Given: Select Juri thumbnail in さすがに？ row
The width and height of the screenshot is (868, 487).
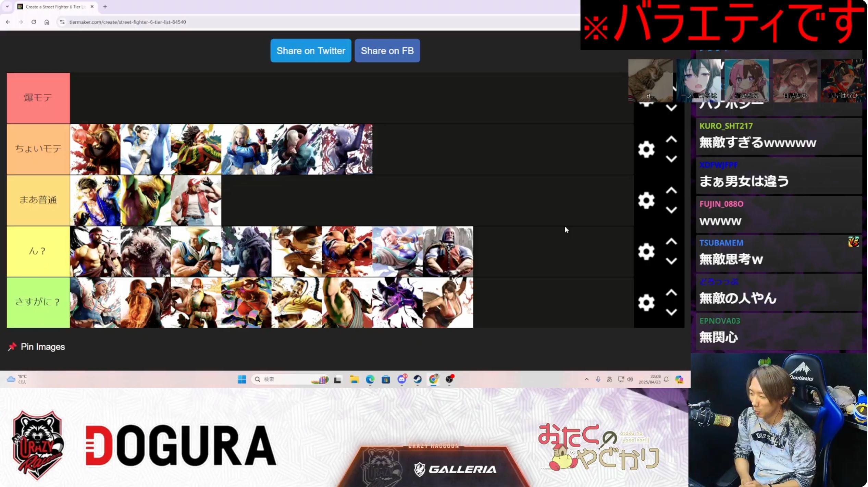Looking at the screenshot, I should (397, 303).
